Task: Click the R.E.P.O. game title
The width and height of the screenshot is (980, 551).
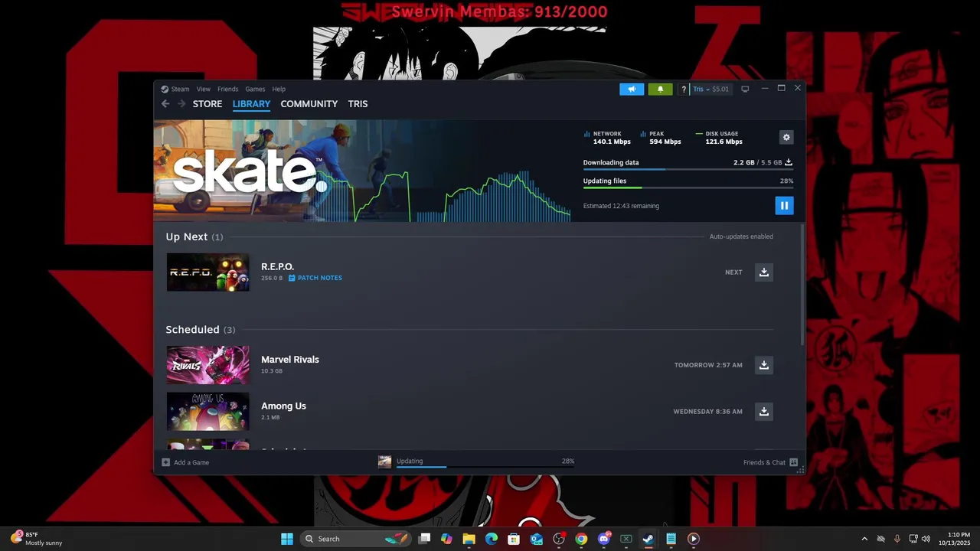Action: click(x=277, y=266)
